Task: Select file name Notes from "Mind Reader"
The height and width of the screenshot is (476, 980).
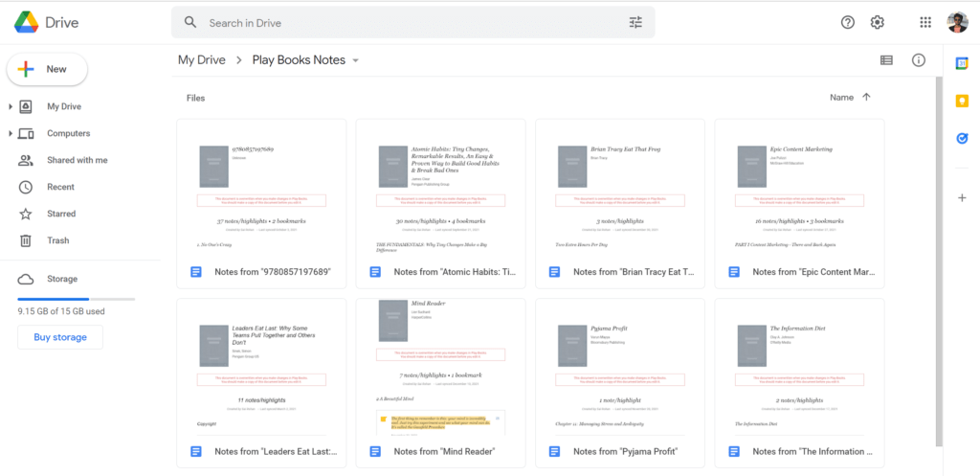Action: (x=444, y=452)
